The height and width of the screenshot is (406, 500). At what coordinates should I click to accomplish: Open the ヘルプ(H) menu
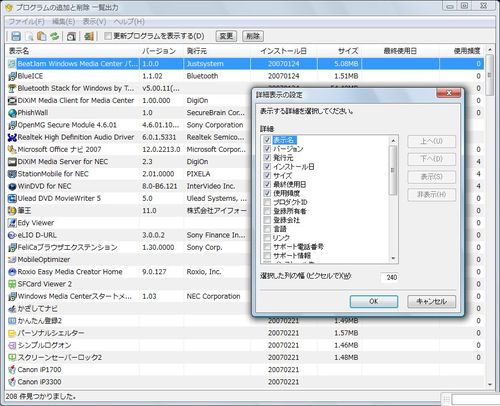[129, 22]
